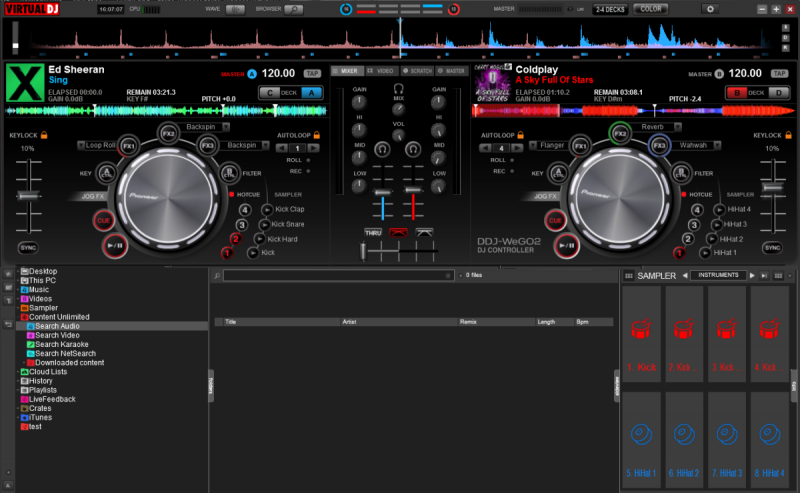Open Flanger effect dropdown
This screenshot has height=493, width=800.
point(533,145)
